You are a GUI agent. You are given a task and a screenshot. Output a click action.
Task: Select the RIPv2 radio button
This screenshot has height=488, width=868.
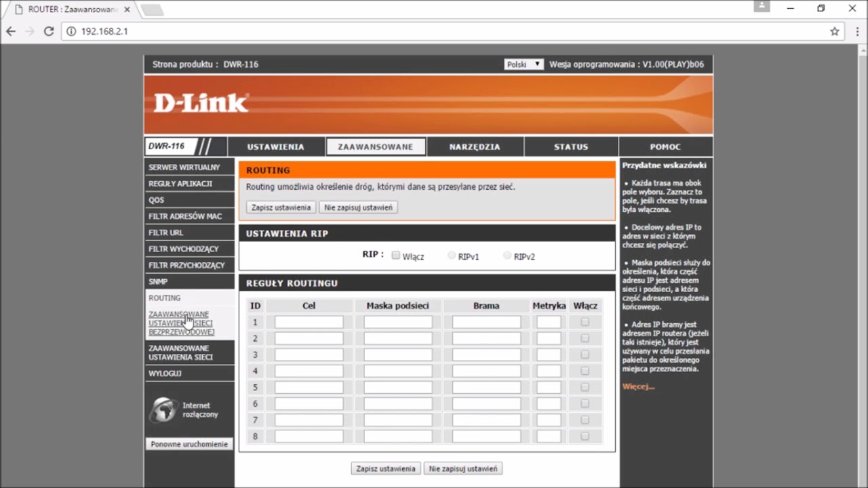(x=507, y=256)
